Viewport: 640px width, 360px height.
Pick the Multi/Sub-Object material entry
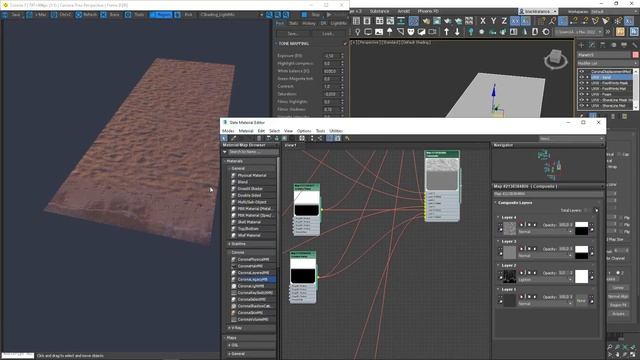click(252, 202)
